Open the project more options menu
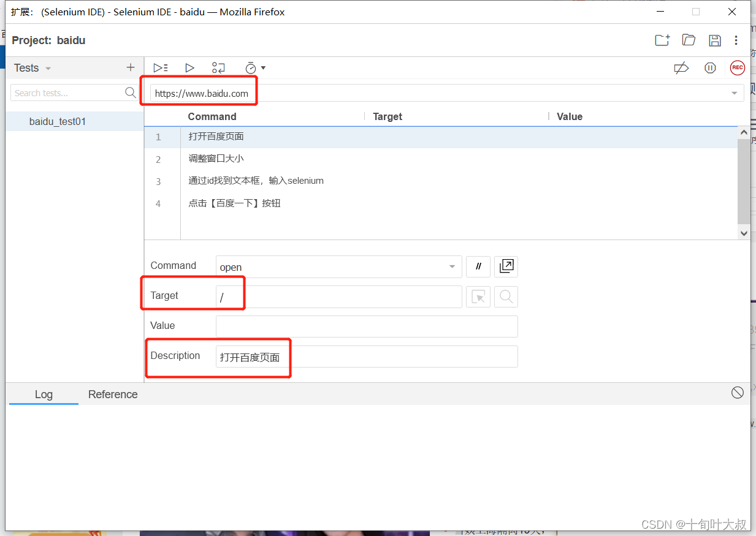The width and height of the screenshot is (756, 536). tap(736, 40)
